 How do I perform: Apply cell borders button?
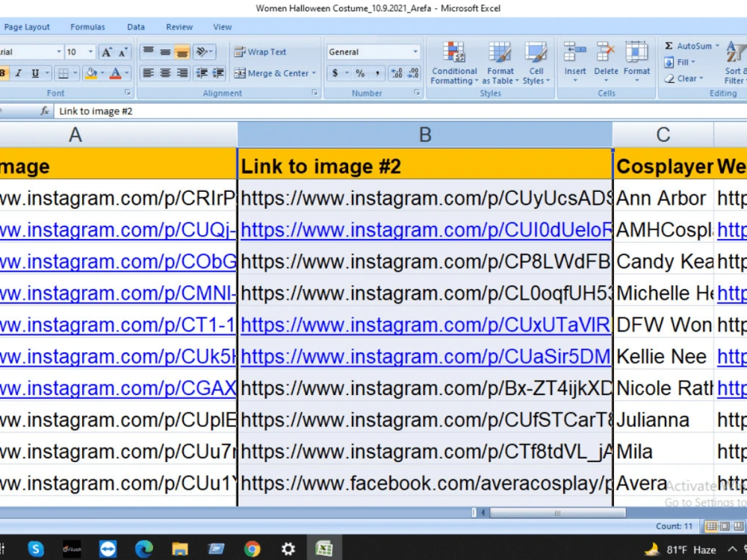pyautogui.click(x=63, y=73)
